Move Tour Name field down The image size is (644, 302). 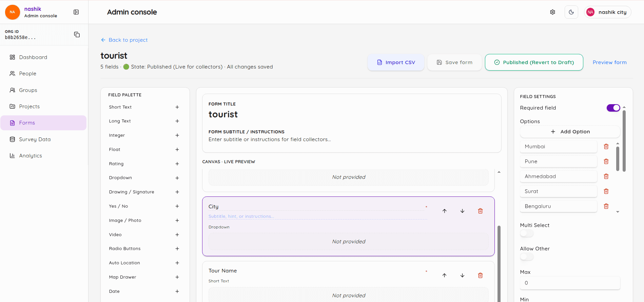[x=462, y=276]
